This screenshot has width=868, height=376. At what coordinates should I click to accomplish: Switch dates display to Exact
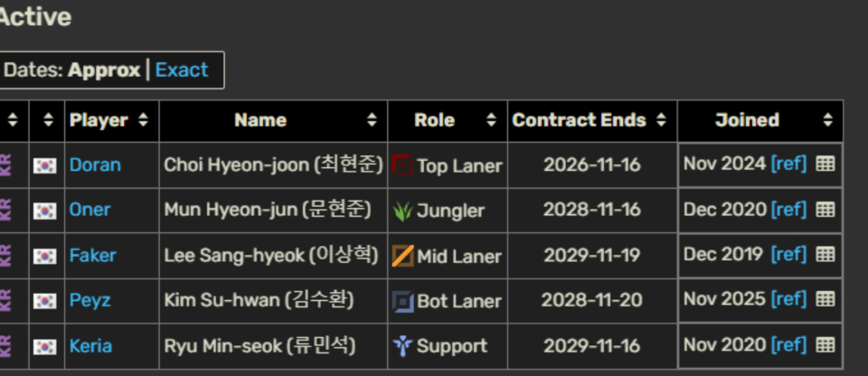(181, 70)
